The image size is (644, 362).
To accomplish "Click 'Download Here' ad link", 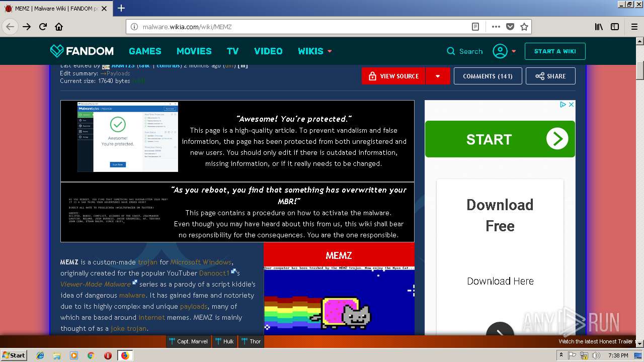I will (500, 281).
